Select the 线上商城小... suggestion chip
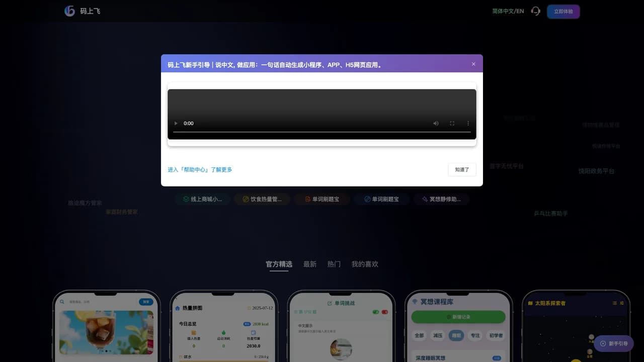 203,199
